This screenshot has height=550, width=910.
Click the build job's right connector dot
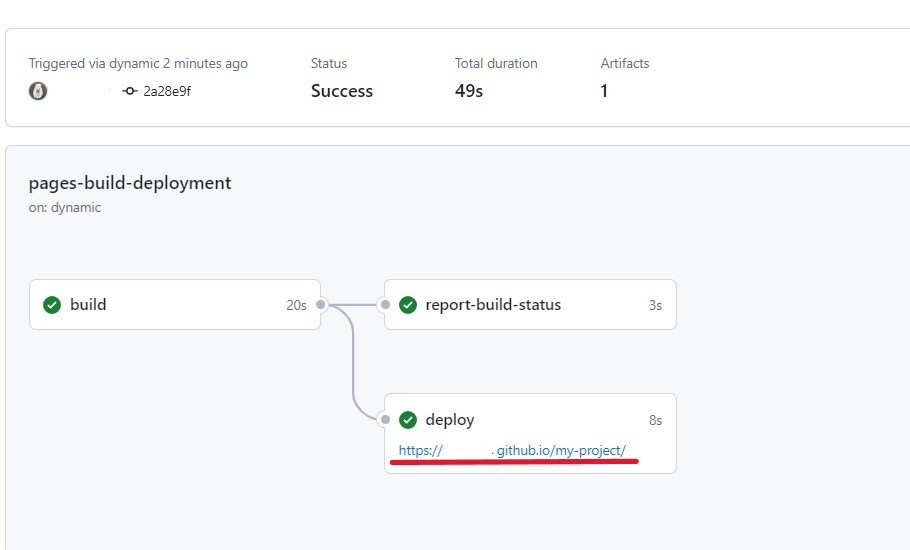(321, 305)
